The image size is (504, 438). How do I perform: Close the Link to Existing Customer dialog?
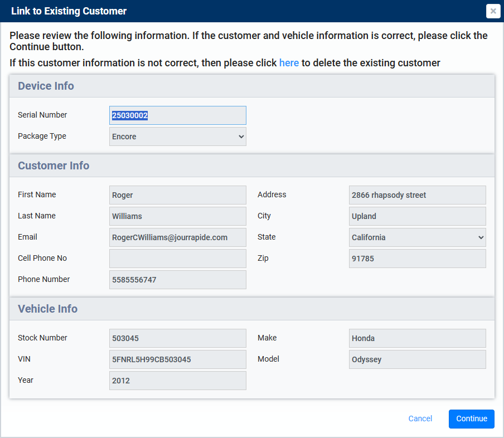tap(493, 11)
